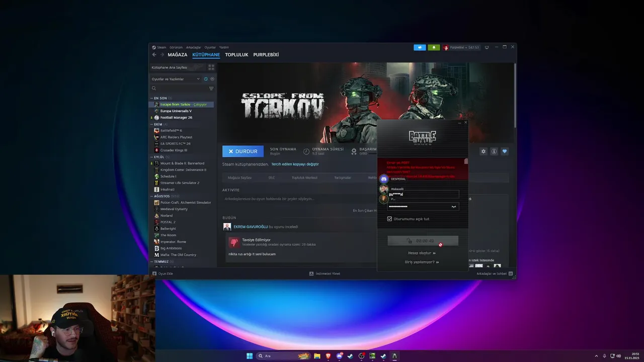Open microphone icon in system tray
The width and height of the screenshot is (644, 362).
point(604,356)
